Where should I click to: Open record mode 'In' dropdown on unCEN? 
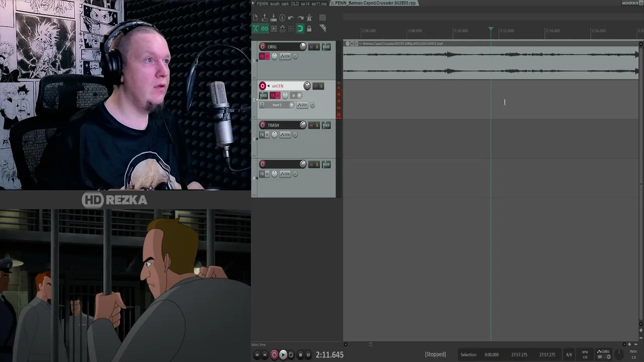[x=296, y=96]
